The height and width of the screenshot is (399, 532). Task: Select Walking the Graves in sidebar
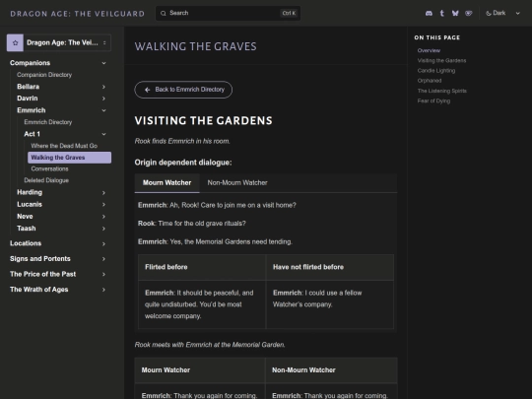(x=70, y=158)
